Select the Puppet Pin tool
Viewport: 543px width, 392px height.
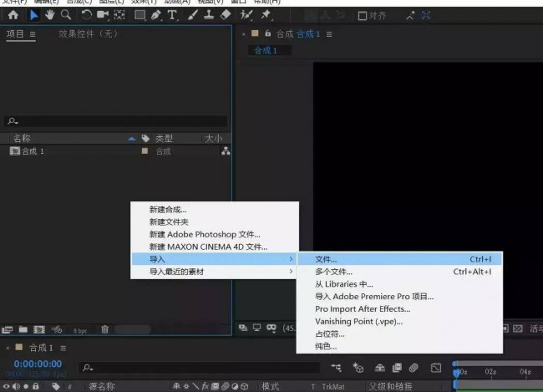pos(266,15)
